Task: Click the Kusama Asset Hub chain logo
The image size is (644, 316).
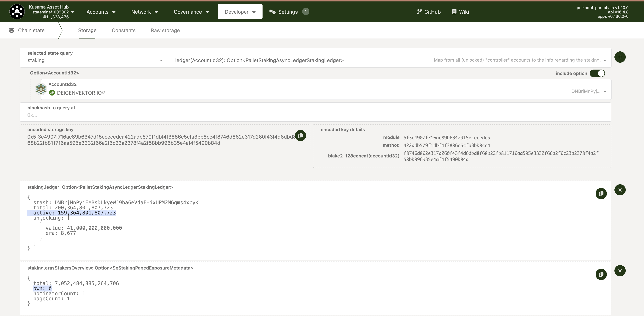Action: (17, 11)
